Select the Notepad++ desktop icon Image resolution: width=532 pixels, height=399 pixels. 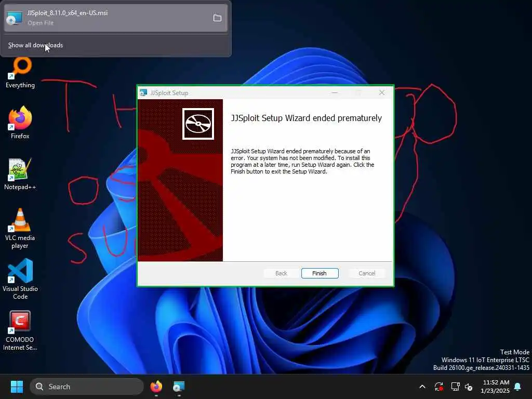click(20, 174)
